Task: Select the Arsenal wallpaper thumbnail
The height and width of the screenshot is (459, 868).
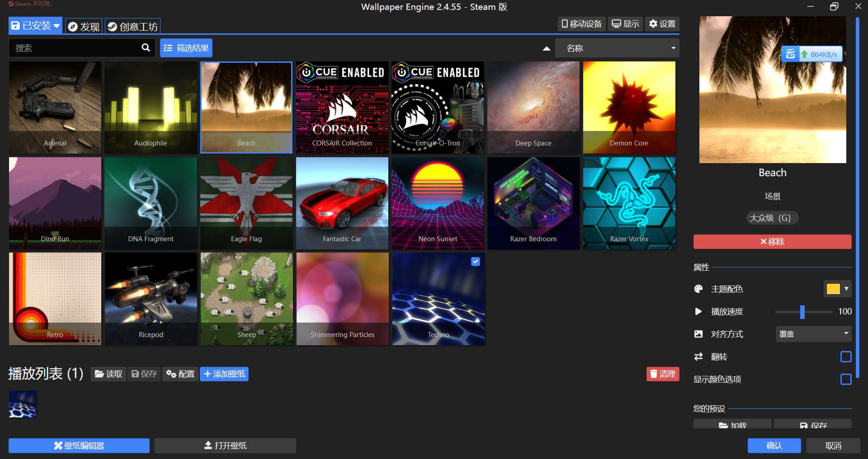Action: (x=55, y=108)
